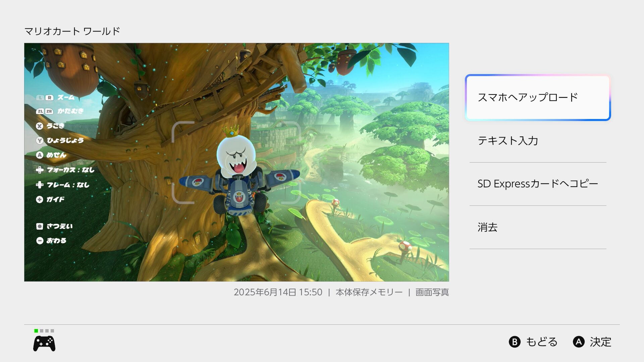Open the Mario Kart screenshot preview

tap(236, 162)
